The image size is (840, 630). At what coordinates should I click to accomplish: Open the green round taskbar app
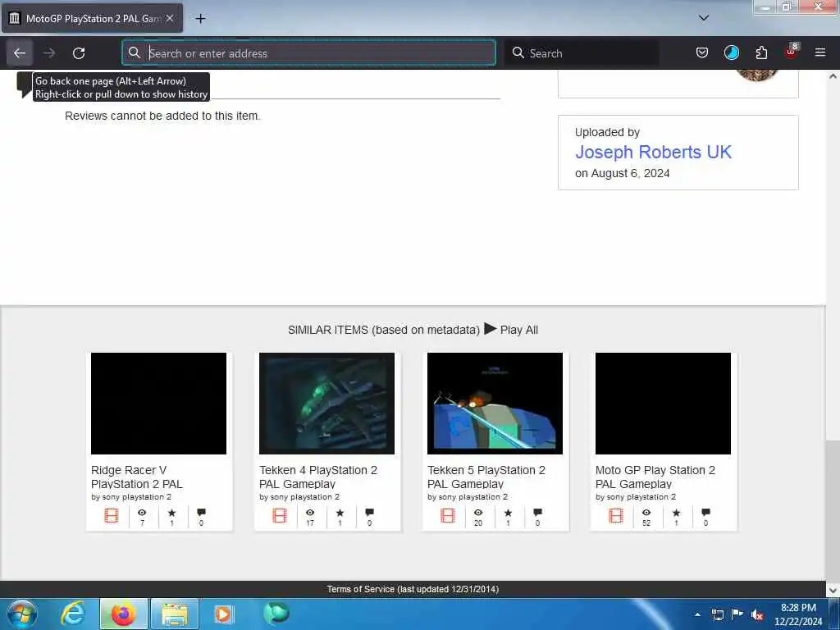click(276, 614)
